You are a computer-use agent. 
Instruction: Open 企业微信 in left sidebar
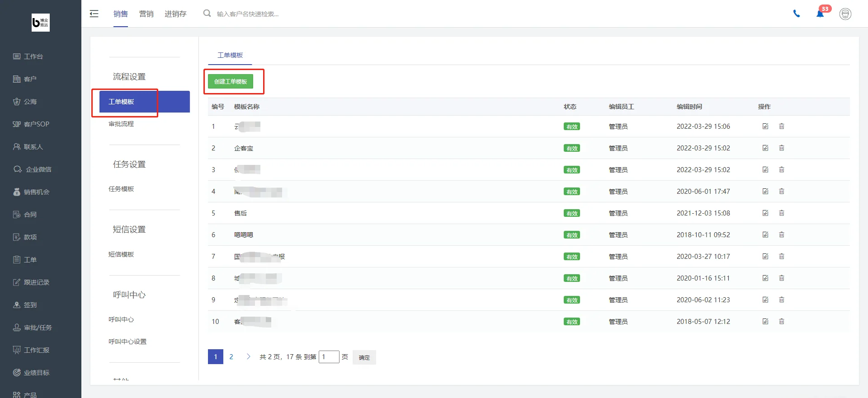32,169
